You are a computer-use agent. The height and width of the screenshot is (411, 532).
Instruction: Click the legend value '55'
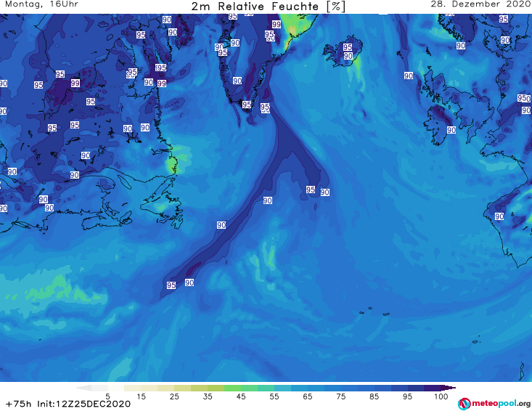click(x=274, y=396)
